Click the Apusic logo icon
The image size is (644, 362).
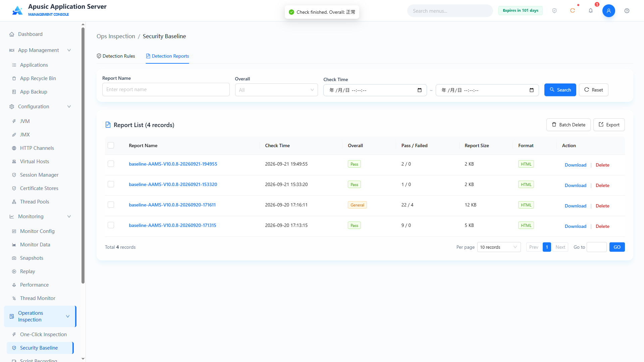(x=17, y=11)
